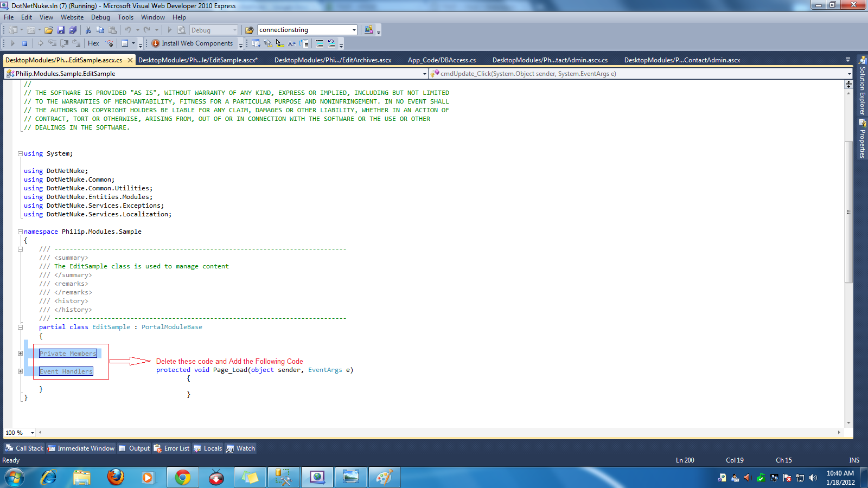
Task: Switch to the App_Code/DBAccess.cs tab
Action: point(442,60)
